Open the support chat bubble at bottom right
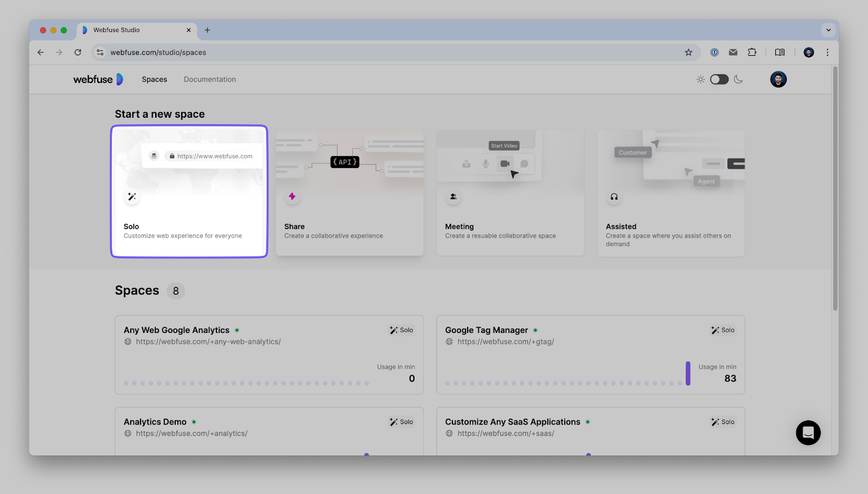Viewport: 868px width, 494px height. pyautogui.click(x=808, y=433)
